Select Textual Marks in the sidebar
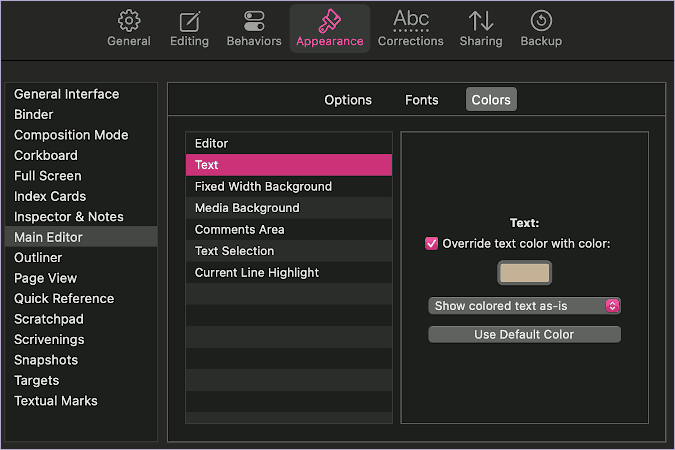The width and height of the screenshot is (675, 450). click(81, 401)
